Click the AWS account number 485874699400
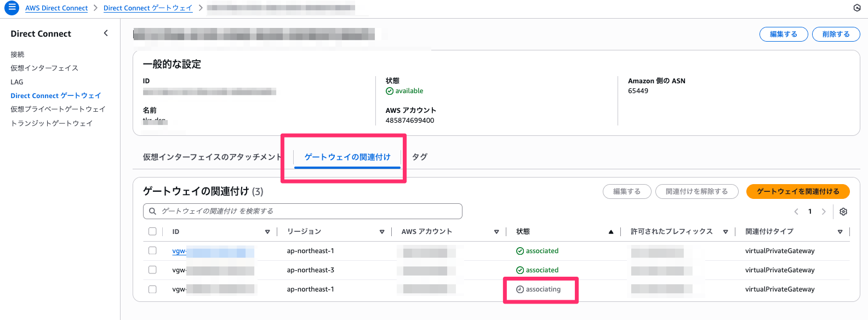This screenshot has height=320, width=868. tap(410, 121)
